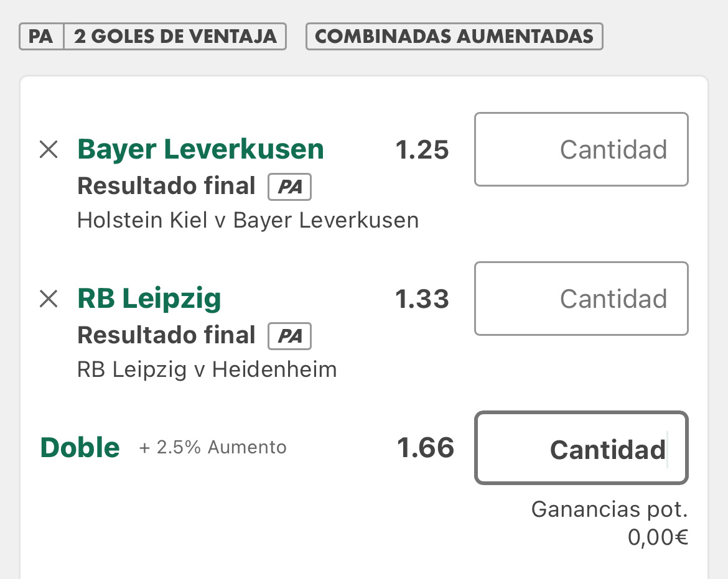Open the 2 Goles de Ventaja offer
The height and width of the screenshot is (579, 728).
click(175, 36)
